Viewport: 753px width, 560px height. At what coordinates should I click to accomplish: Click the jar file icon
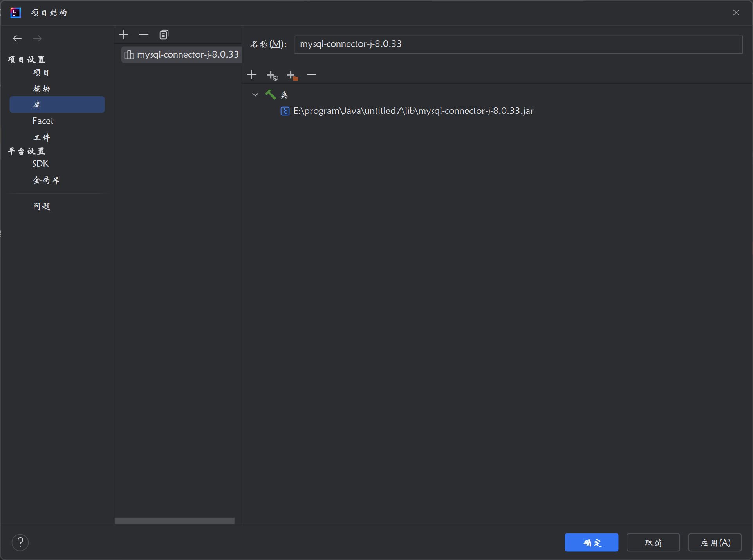[x=285, y=111]
